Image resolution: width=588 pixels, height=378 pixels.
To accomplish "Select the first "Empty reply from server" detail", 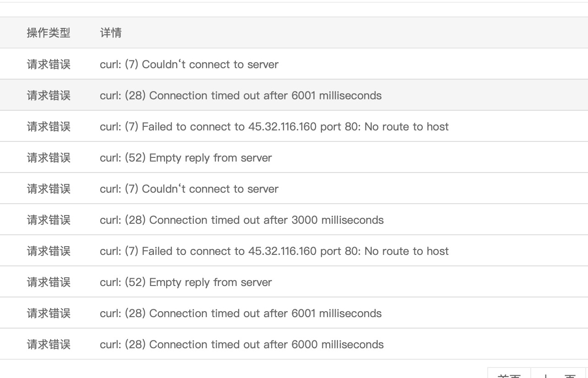I will (185, 158).
